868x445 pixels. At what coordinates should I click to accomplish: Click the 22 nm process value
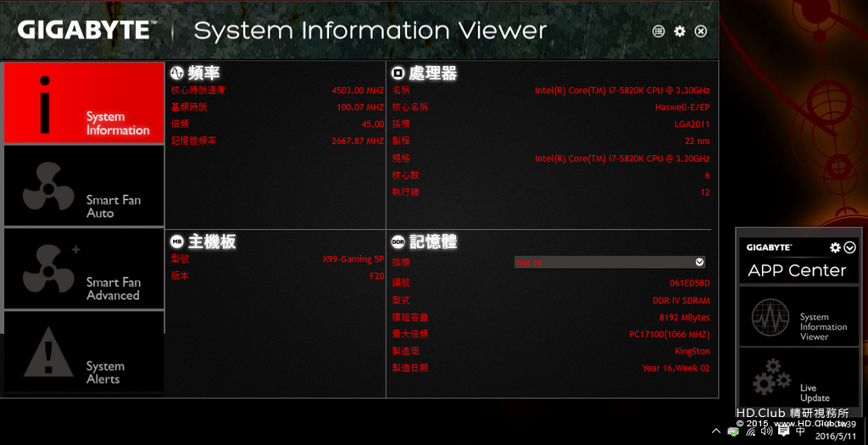click(x=697, y=142)
